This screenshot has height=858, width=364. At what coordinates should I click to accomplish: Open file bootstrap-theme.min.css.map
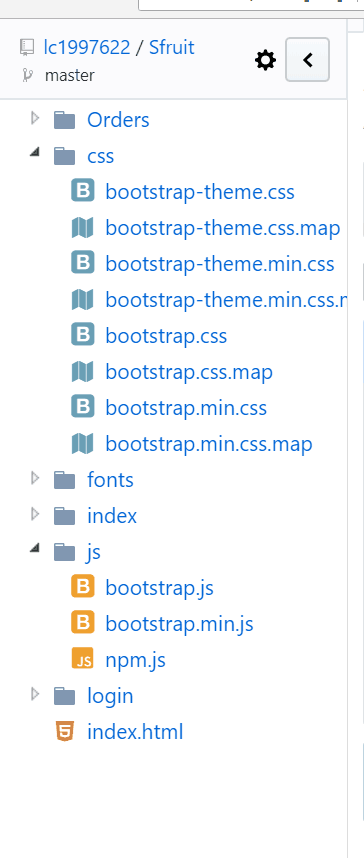(x=226, y=300)
